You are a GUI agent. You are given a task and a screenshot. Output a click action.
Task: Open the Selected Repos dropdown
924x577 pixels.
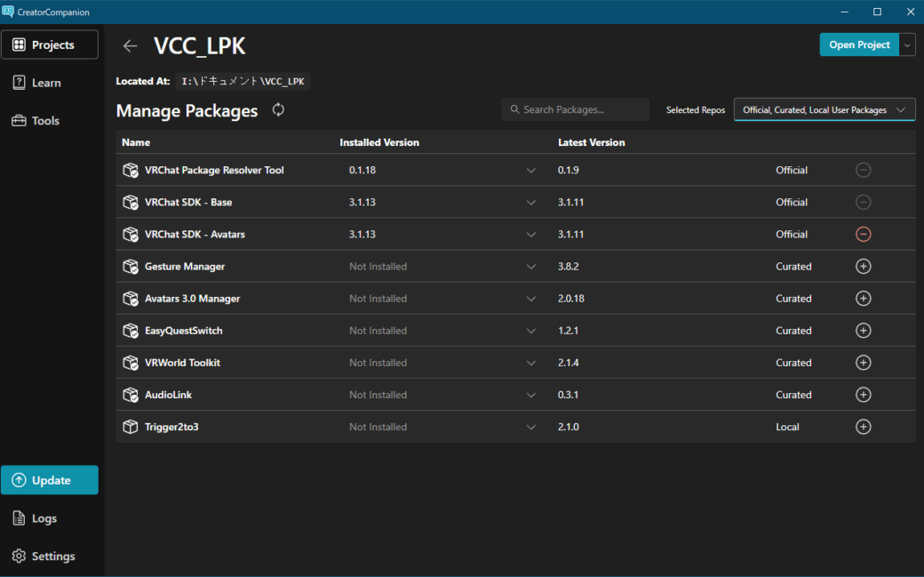point(824,110)
